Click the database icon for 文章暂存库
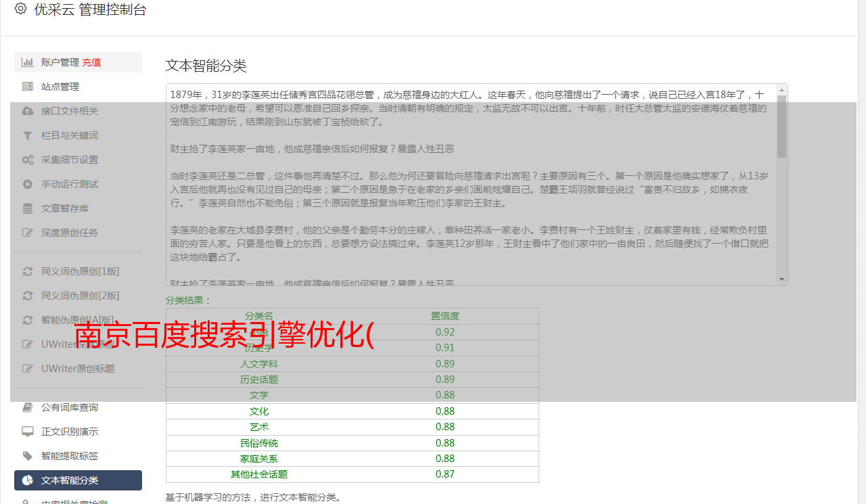This screenshot has width=866, height=504. (x=28, y=208)
